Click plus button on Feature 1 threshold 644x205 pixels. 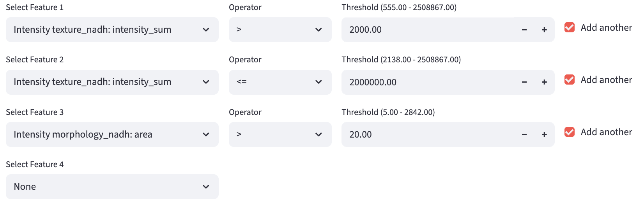(544, 30)
